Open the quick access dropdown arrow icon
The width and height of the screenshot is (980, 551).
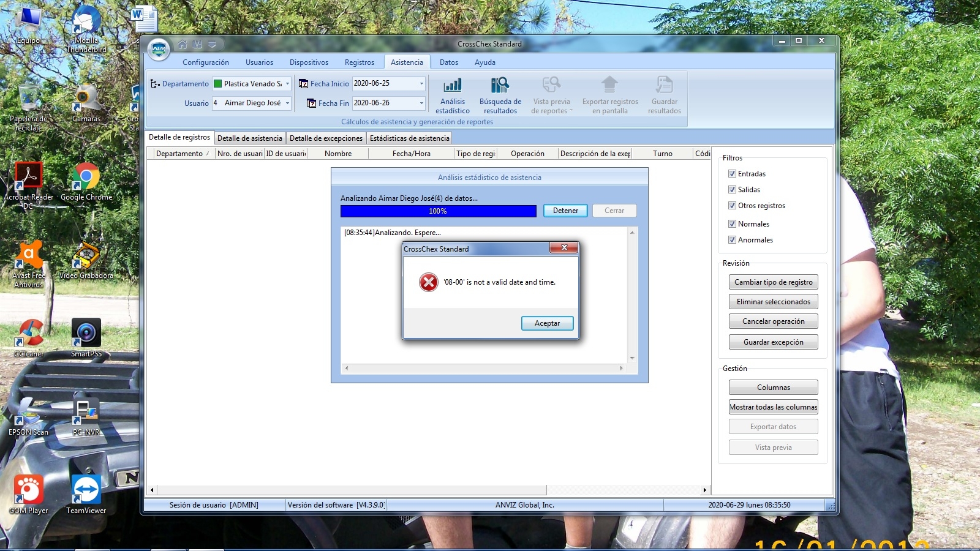click(212, 44)
